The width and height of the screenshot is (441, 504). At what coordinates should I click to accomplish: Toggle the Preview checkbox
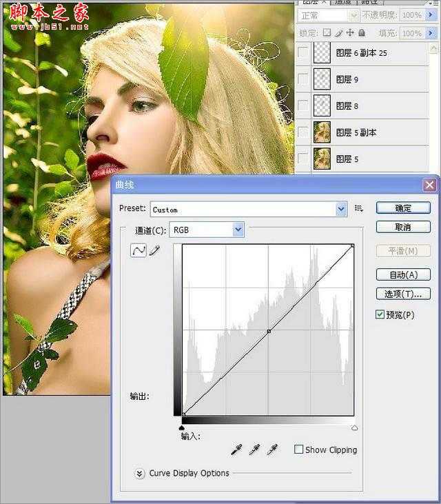pos(380,314)
